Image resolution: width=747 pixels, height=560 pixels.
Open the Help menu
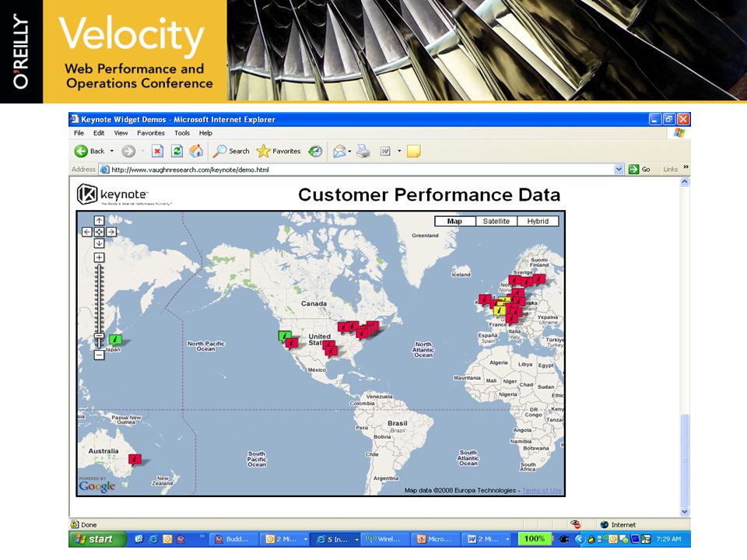205,133
